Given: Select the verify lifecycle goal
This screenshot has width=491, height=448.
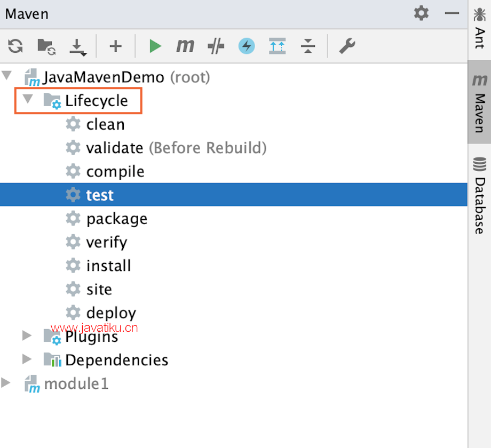Looking at the screenshot, I should click(107, 243).
